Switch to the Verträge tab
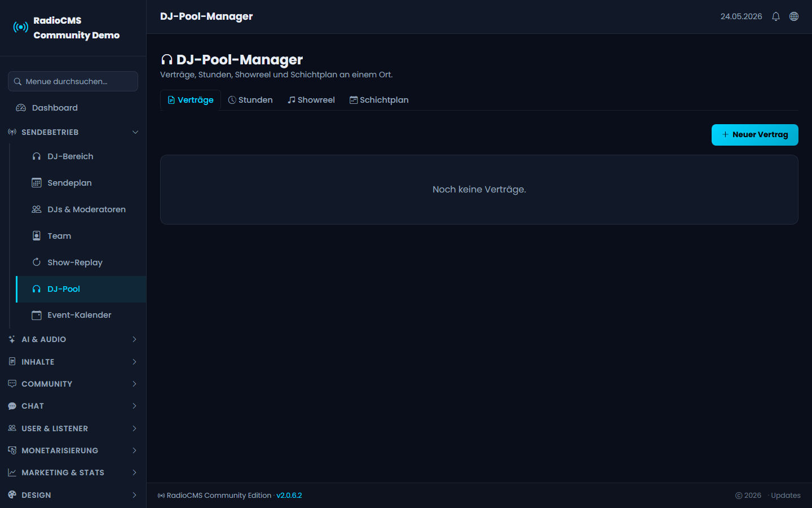Image resolution: width=812 pixels, height=508 pixels. 191,100
